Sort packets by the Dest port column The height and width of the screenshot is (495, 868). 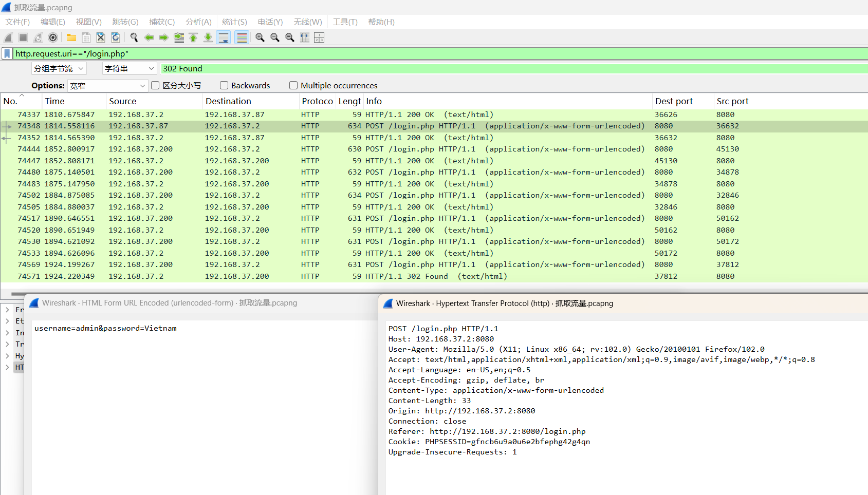(x=684, y=101)
